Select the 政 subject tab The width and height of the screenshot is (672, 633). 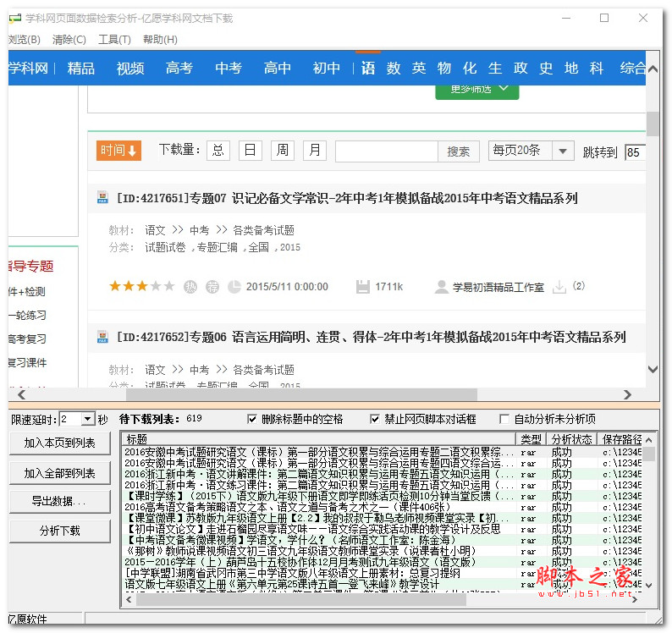(x=521, y=69)
